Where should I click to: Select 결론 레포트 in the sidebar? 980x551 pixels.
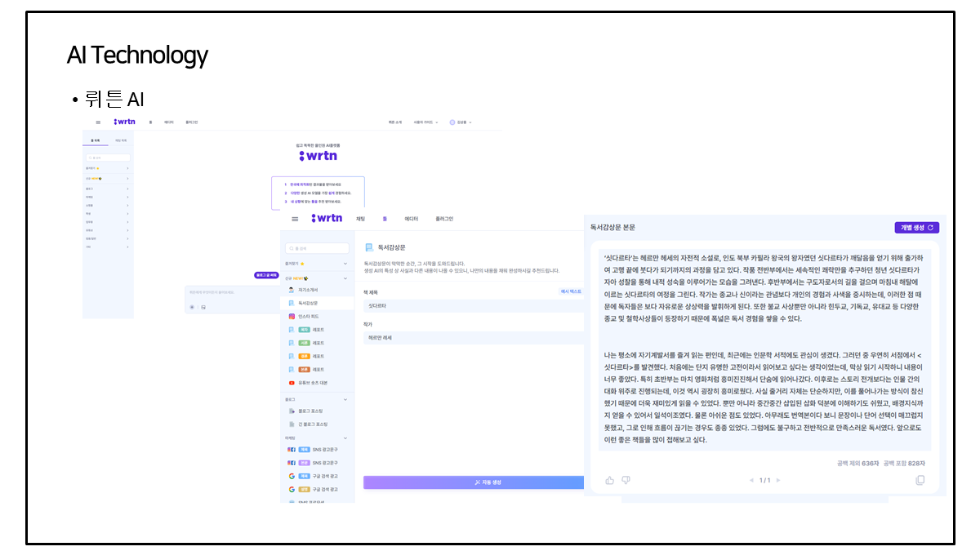(310, 356)
